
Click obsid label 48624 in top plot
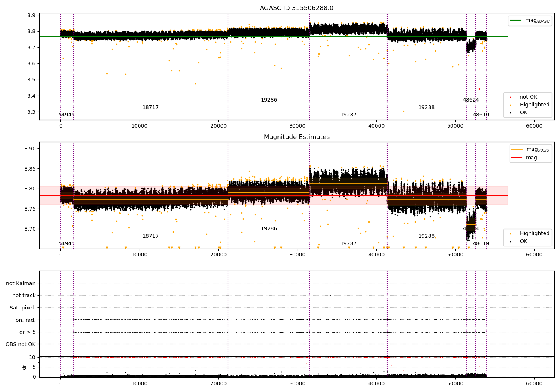click(x=471, y=100)
